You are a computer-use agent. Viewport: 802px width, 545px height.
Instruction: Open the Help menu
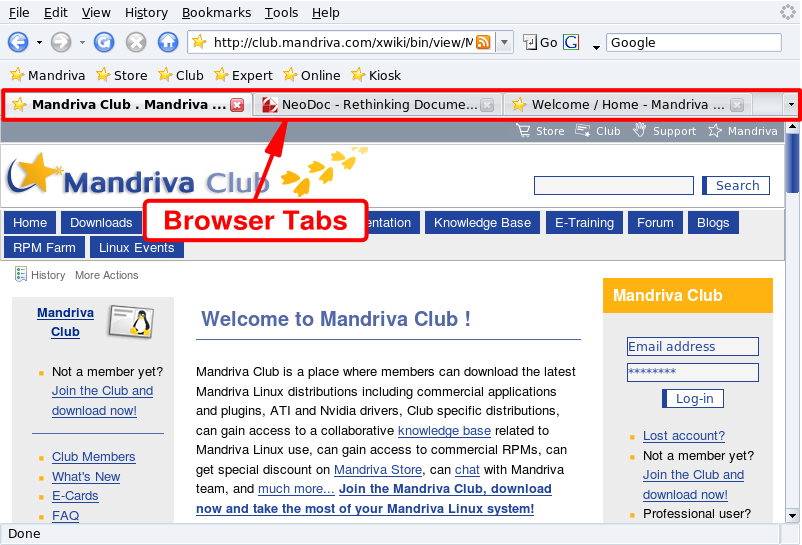tap(326, 13)
